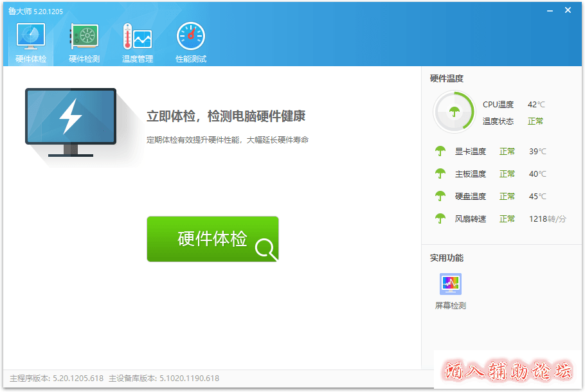Click the 硬件温度 section heading
Viewport: 585px width, 392px height.
[x=447, y=78]
